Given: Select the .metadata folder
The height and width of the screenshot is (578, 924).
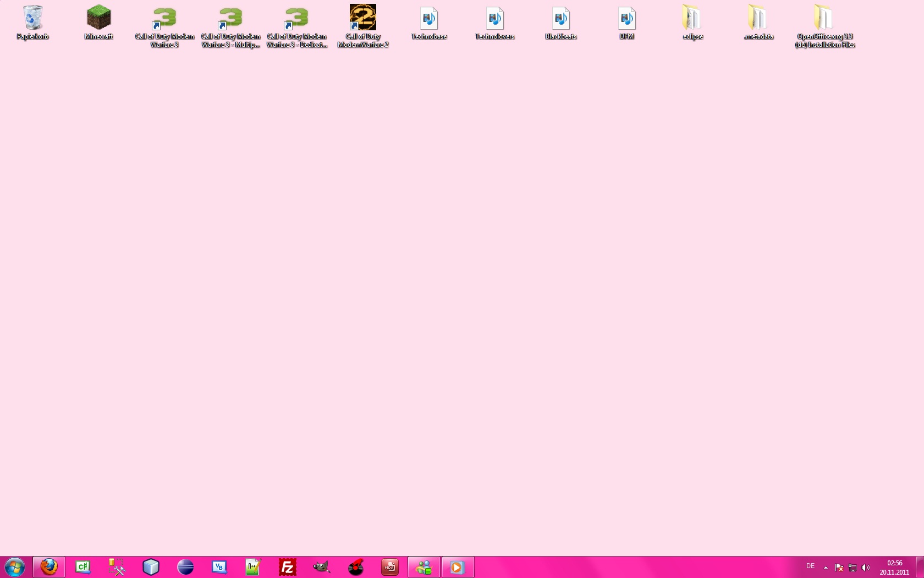Looking at the screenshot, I should [x=758, y=19].
